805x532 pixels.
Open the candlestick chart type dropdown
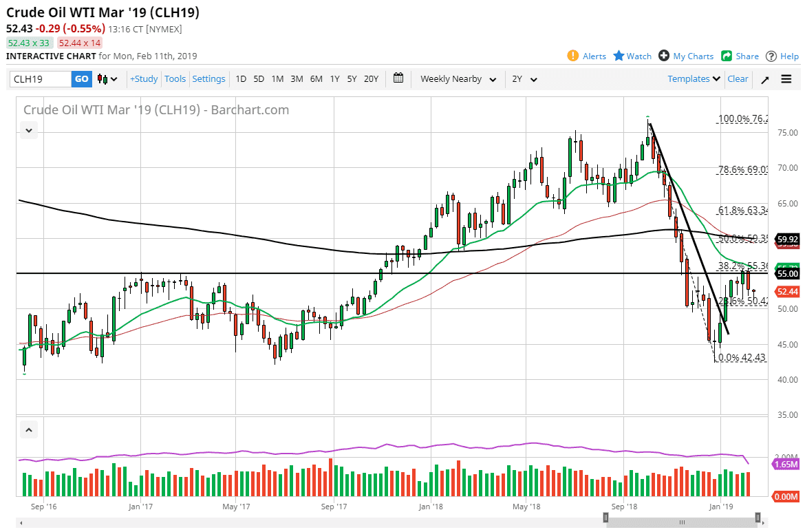107,79
